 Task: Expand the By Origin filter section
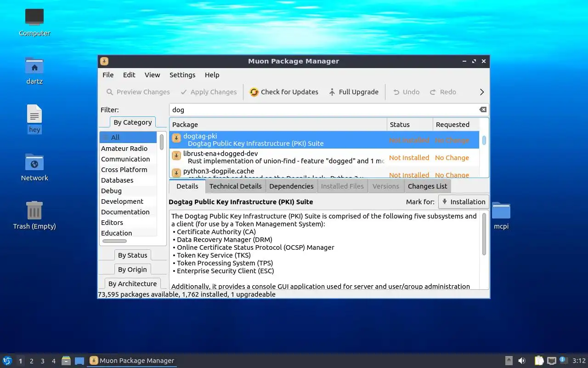(x=133, y=270)
